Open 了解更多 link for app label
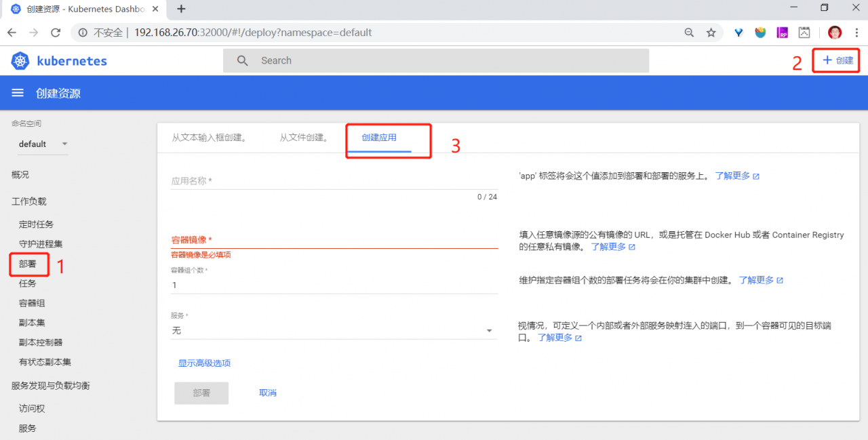The width and height of the screenshot is (868, 440). (737, 176)
